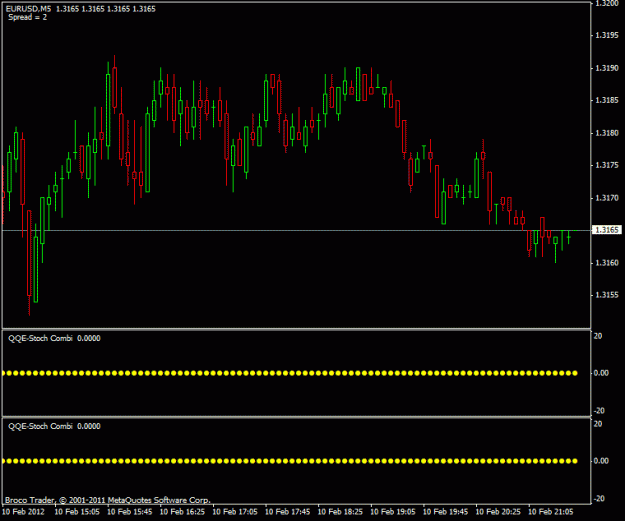Click the 1.3170 price axis label
Screen dimensions: 625x521
coord(607,198)
